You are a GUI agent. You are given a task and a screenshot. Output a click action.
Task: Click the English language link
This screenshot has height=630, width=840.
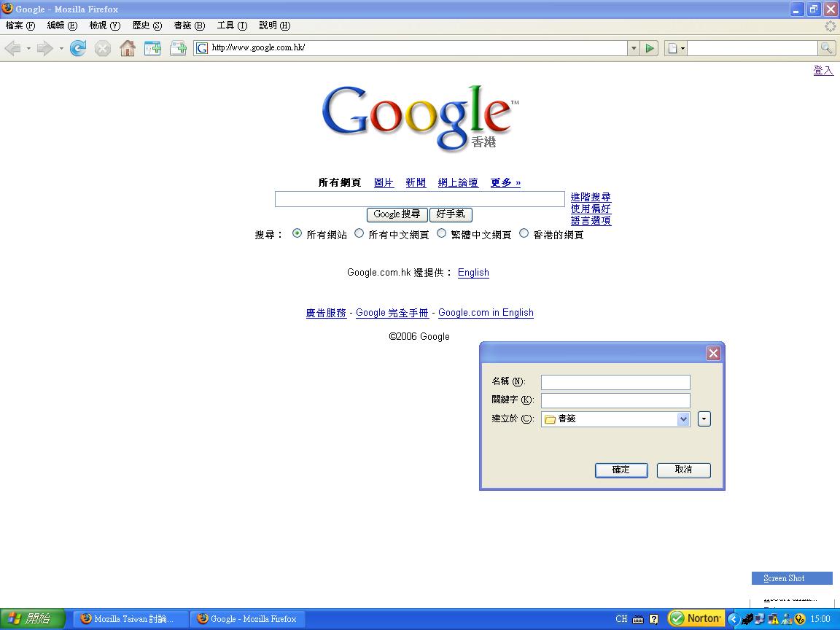point(473,273)
